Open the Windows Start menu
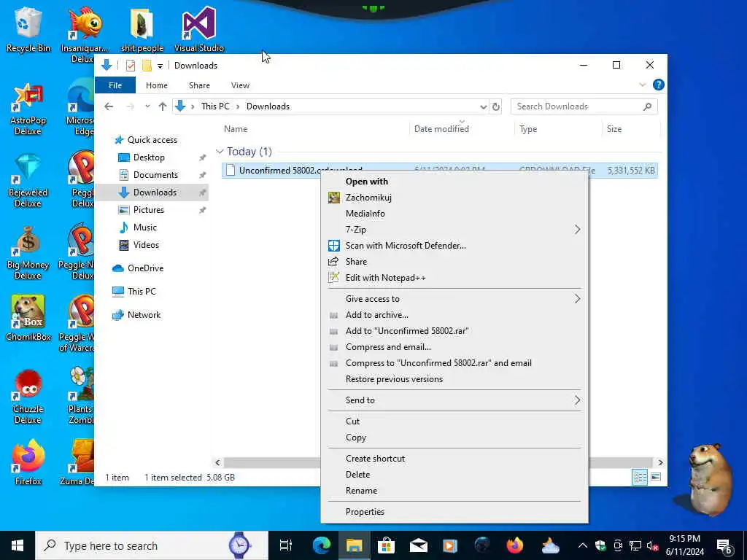747x560 pixels. (18, 545)
